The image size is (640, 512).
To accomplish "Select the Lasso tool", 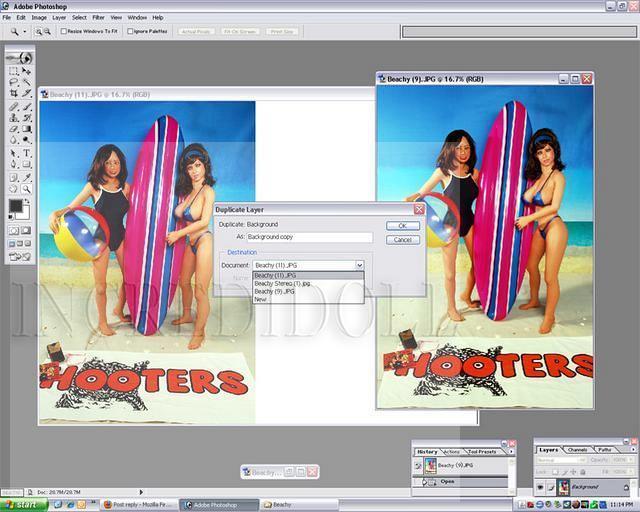I will pyautogui.click(x=13, y=82).
